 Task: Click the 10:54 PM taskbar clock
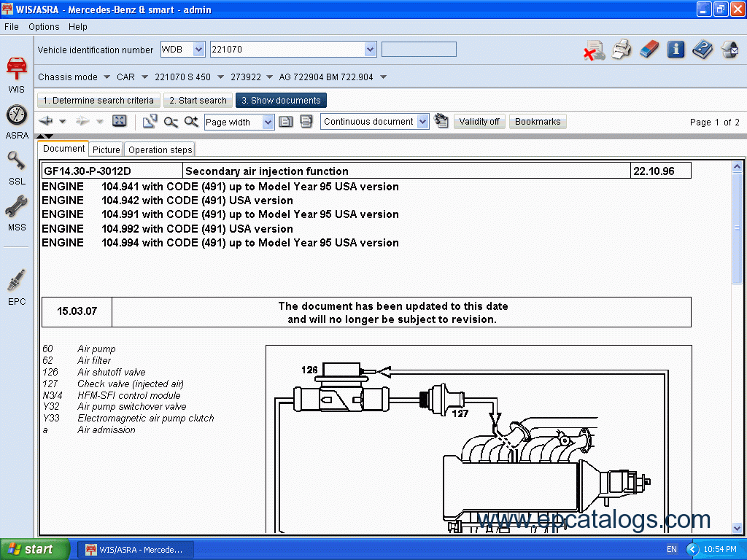(720, 549)
